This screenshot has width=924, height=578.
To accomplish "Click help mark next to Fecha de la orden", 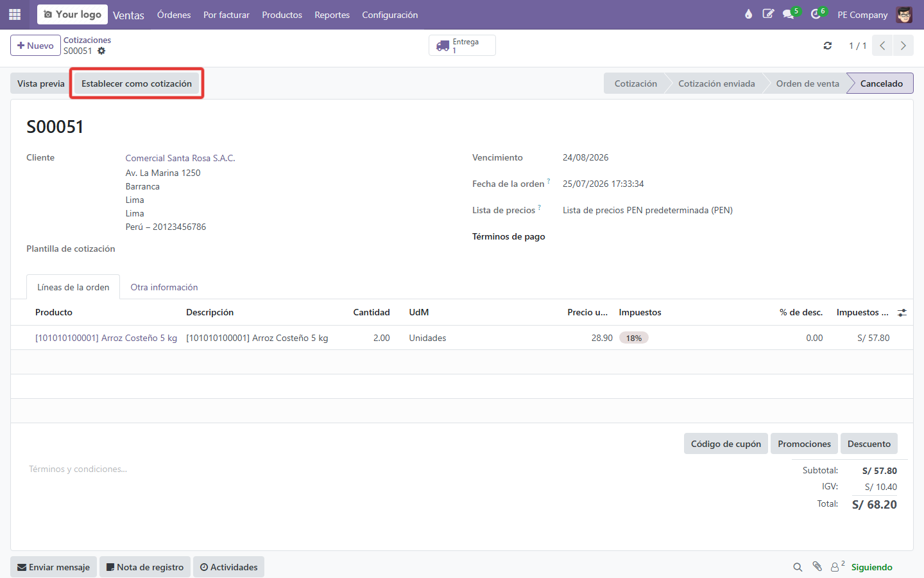I will 549,181.
